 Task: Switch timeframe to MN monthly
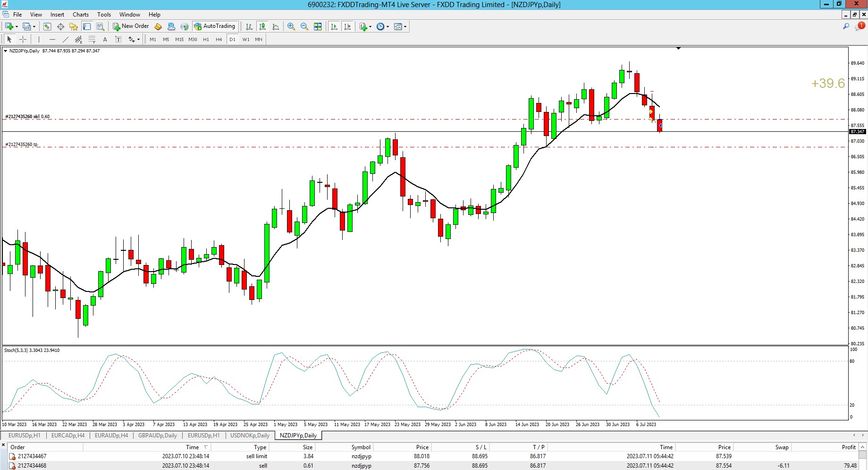[x=259, y=39]
